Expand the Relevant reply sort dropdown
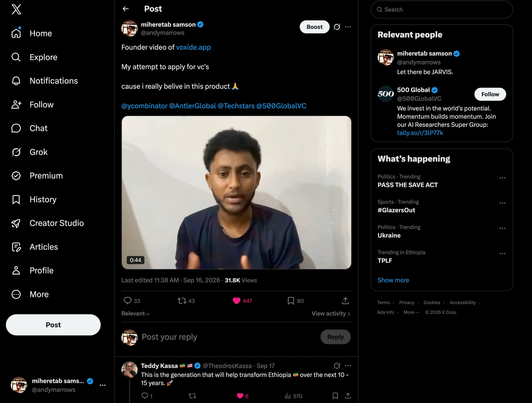This screenshot has height=403, width=532. 135,313
